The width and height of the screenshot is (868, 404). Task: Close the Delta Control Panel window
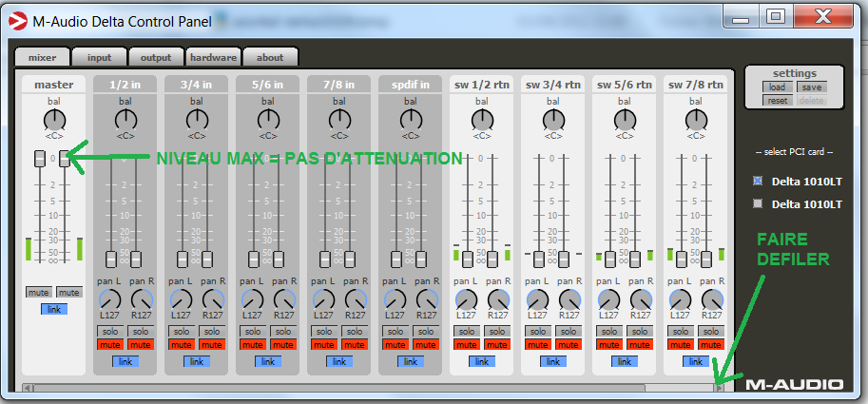[x=822, y=17]
